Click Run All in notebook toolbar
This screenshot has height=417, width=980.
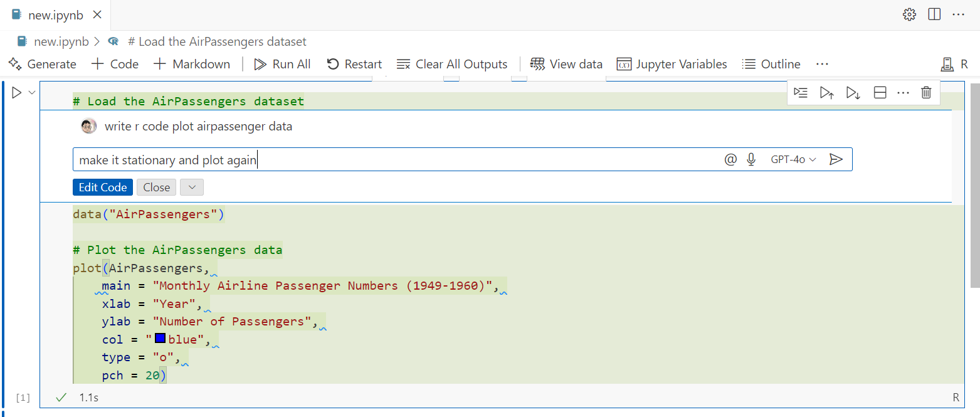(282, 64)
